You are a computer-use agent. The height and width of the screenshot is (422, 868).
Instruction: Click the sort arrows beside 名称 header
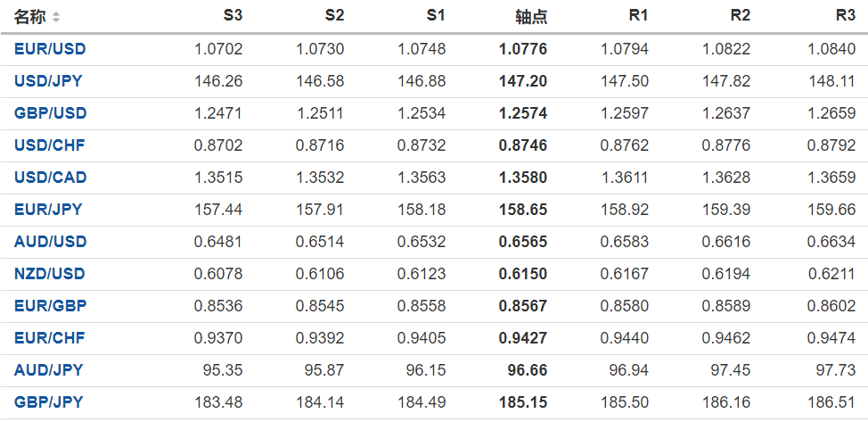pos(57,17)
